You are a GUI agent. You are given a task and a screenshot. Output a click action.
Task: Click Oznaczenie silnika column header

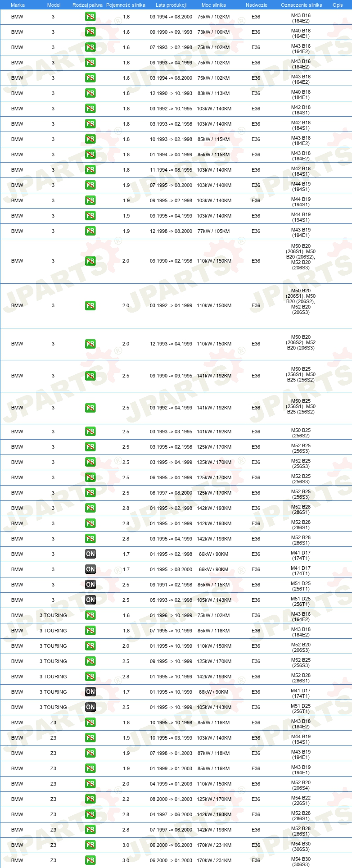(x=302, y=5)
